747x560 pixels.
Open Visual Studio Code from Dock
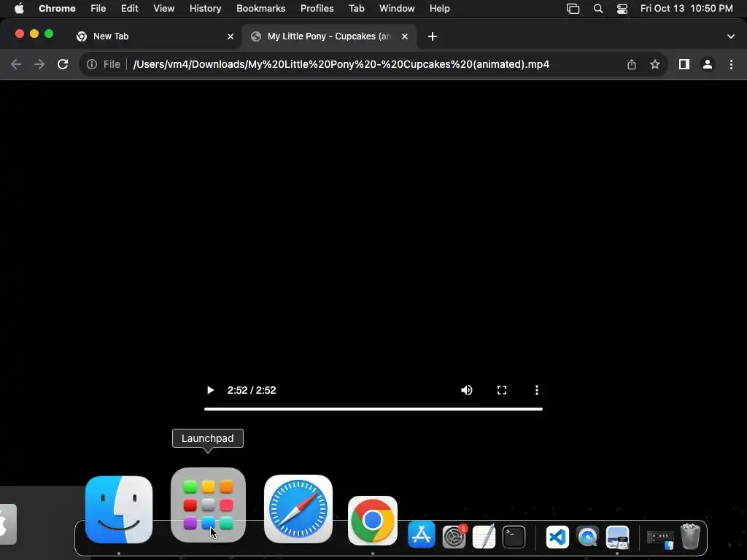pos(557,537)
